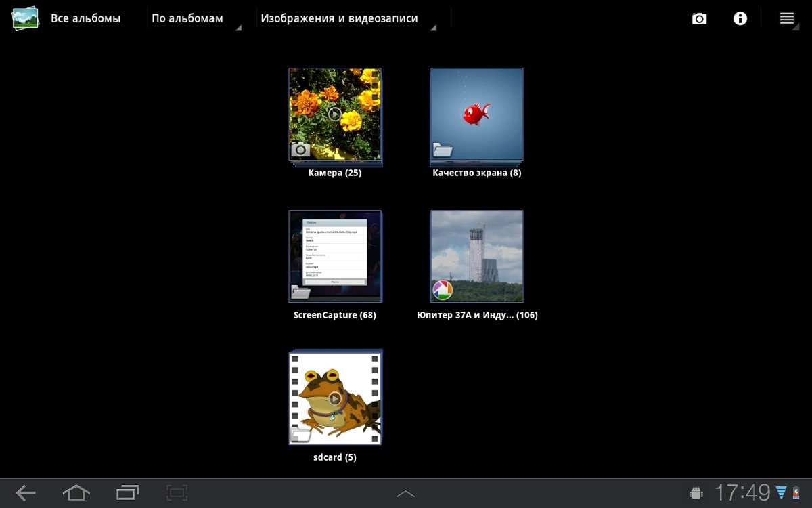The height and width of the screenshot is (508, 812).
Task: Tap the 17:49 clock in status bar
Action: point(742,492)
